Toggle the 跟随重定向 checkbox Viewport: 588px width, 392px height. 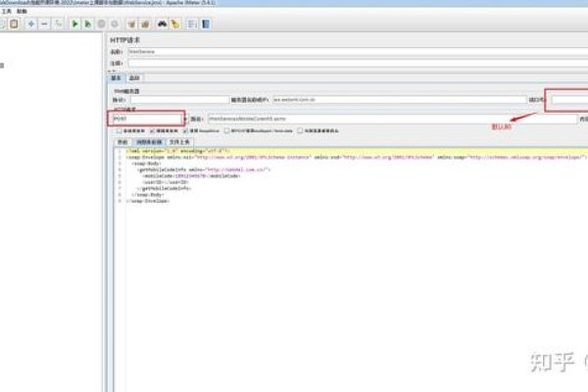152,131
